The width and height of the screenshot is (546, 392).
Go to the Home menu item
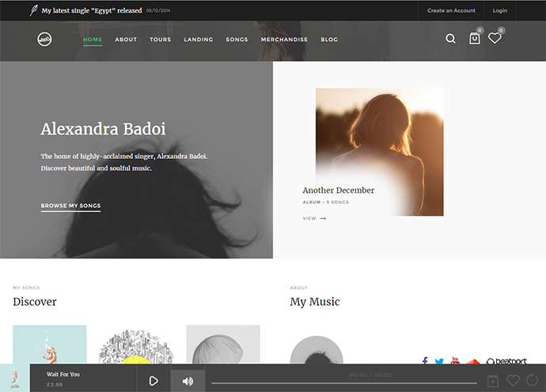point(93,40)
